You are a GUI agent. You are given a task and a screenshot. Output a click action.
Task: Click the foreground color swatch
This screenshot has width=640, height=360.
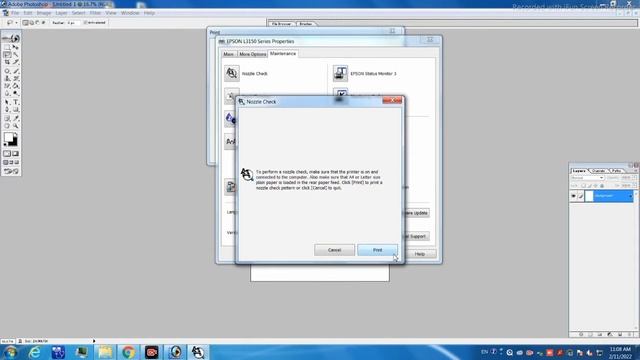click(9, 138)
